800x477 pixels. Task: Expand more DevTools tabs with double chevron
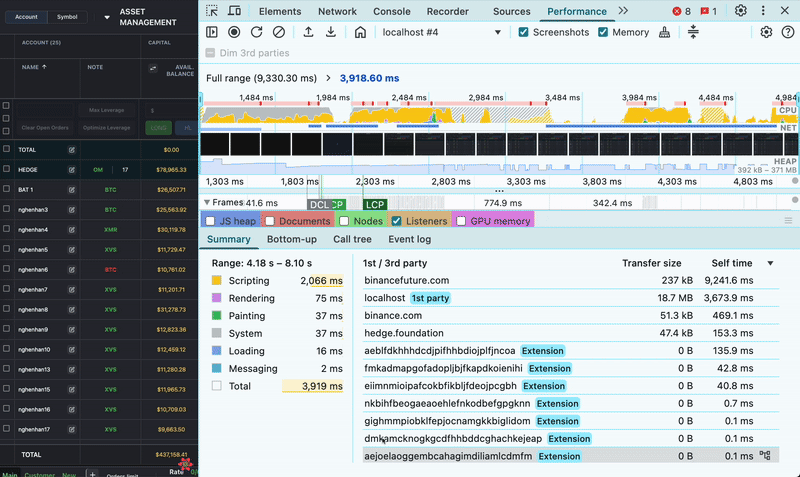click(623, 11)
